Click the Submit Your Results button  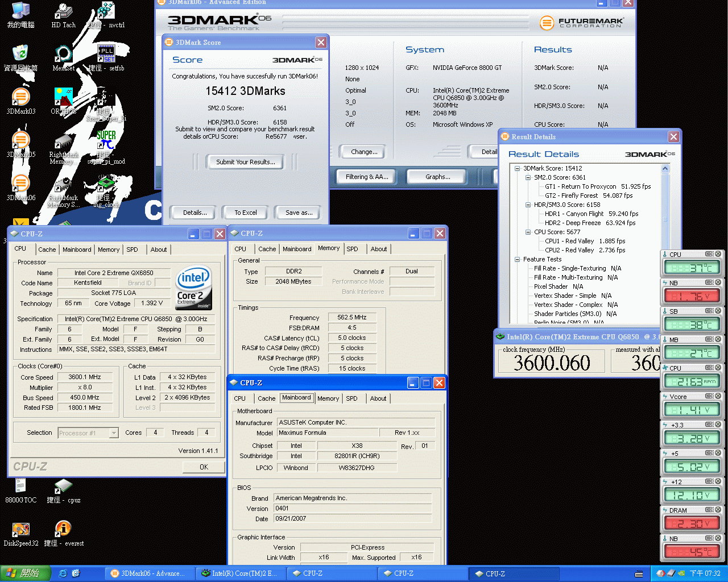coord(245,162)
